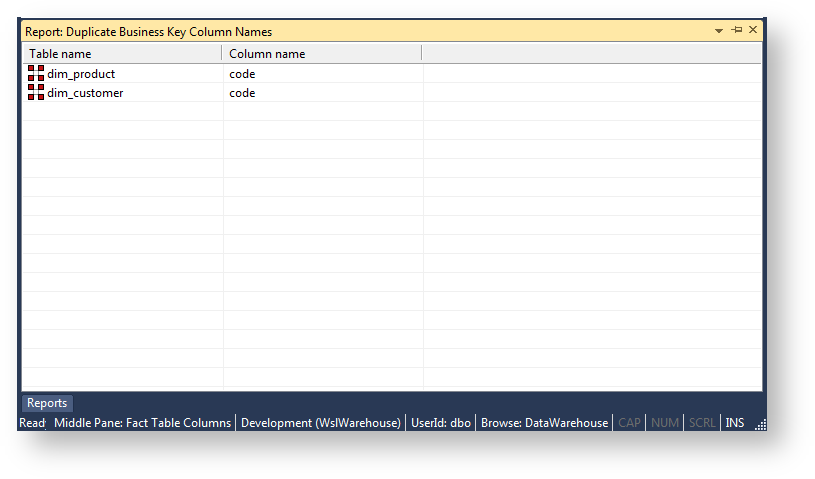Click the dim_customer table icon

coord(36,92)
